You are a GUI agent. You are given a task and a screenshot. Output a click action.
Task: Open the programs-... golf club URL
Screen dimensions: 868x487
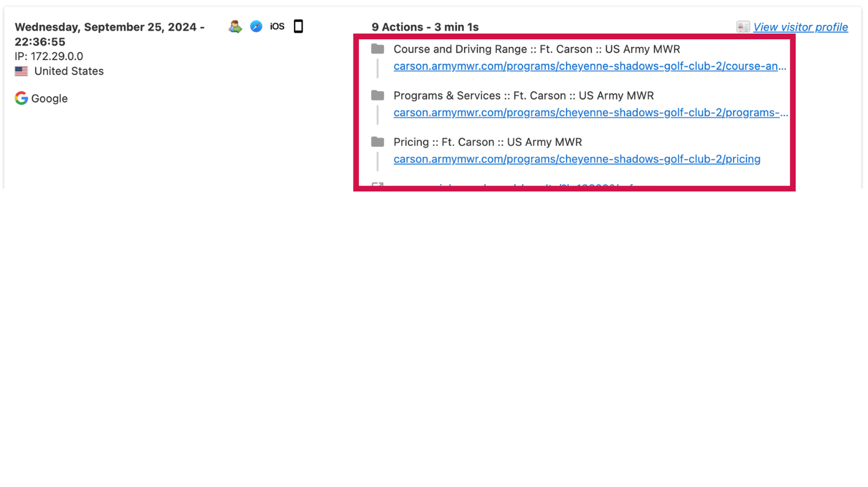click(x=591, y=112)
